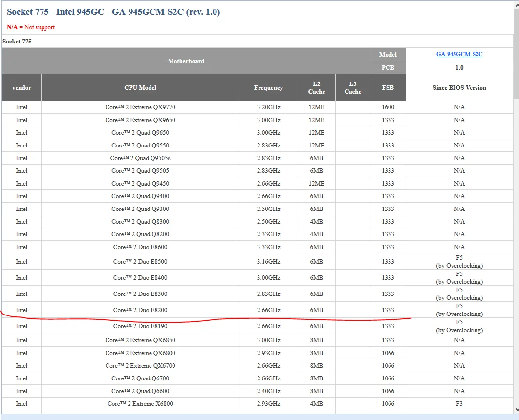Click the Core 2 Duo E8200 cell

click(x=140, y=310)
